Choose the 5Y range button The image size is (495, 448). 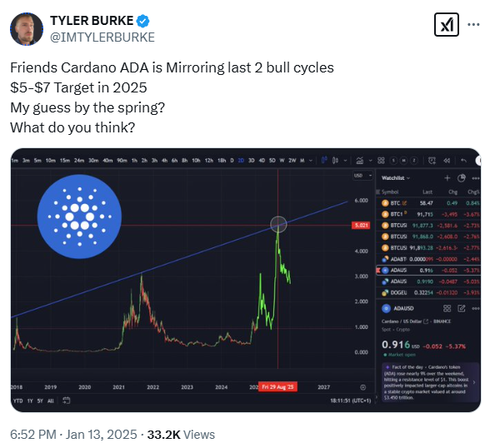click(x=40, y=401)
